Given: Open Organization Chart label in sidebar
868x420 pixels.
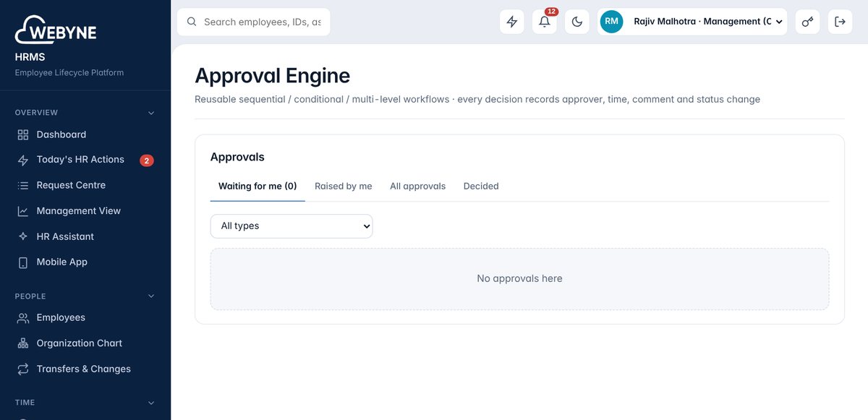Looking at the screenshot, I should 80,343.
